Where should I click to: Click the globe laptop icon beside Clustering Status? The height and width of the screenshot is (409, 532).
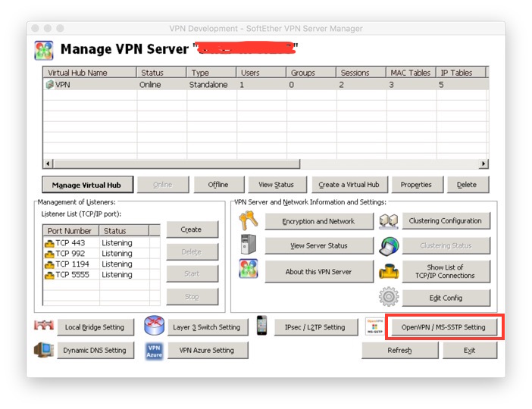[389, 246]
